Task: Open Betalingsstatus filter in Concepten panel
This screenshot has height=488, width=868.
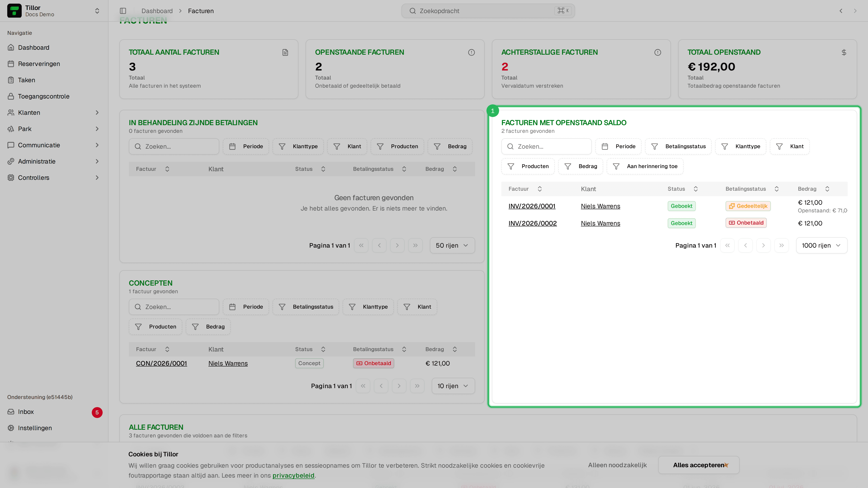Action: [306, 307]
